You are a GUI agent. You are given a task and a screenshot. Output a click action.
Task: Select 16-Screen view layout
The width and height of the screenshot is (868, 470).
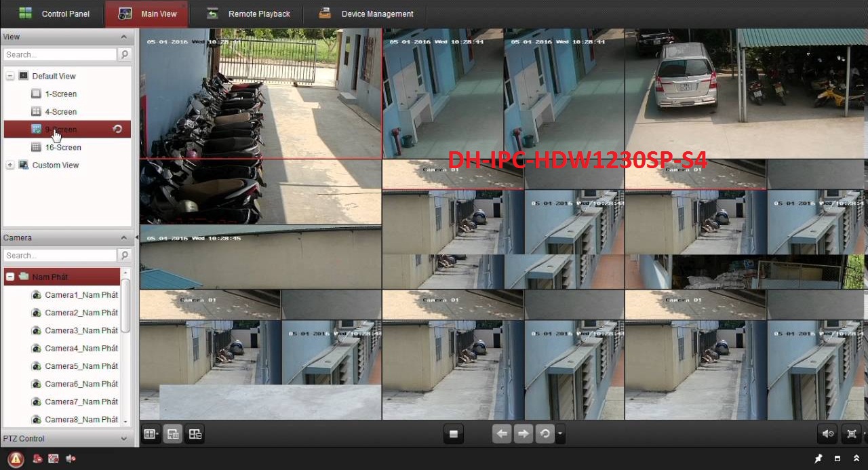point(63,148)
